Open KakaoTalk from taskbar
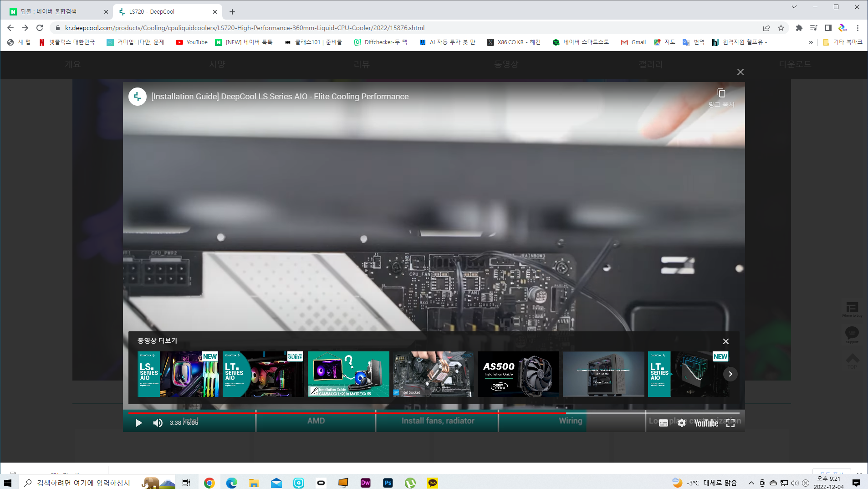Image resolution: width=868 pixels, height=489 pixels. 433,483
